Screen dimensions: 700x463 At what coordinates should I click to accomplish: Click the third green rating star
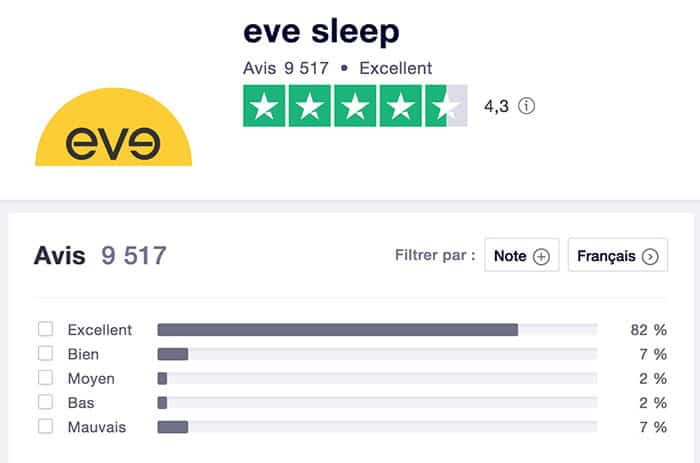[x=355, y=106]
